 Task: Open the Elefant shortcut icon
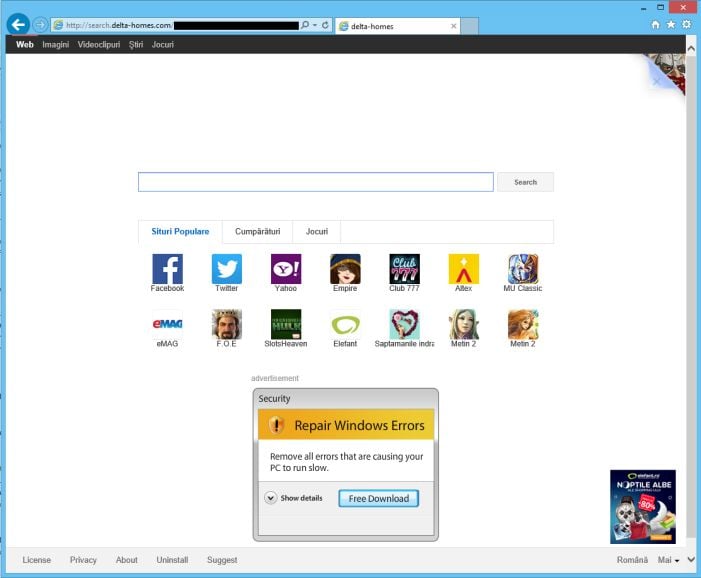point(345,324)
